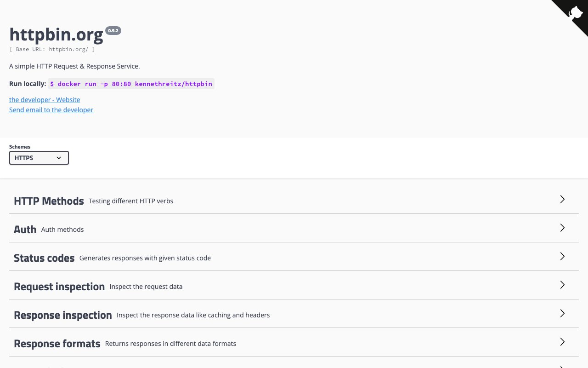
Task: Expand the Auth section chevron
Action: [x=562, y=228]
